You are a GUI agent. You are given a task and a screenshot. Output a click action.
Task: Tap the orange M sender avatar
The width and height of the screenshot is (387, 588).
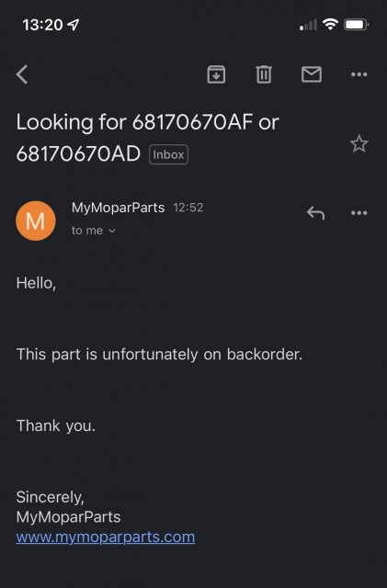click(x=36, y=220)
